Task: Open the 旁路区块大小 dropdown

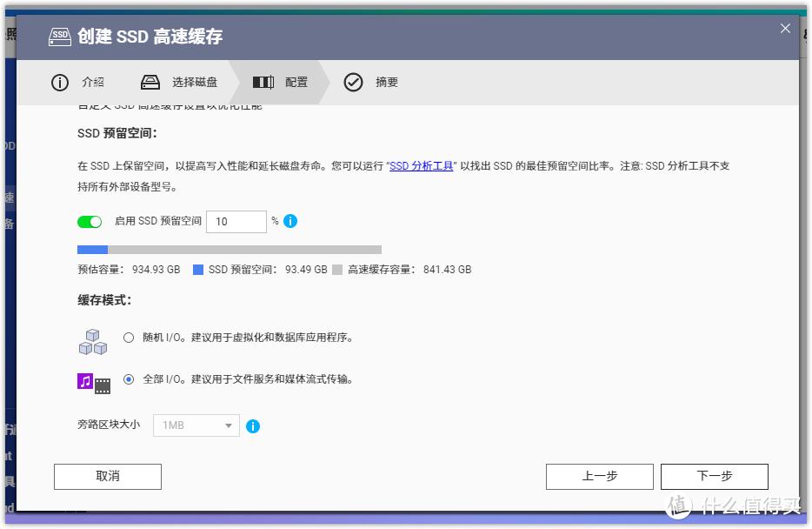Action: tap(196, 425)
